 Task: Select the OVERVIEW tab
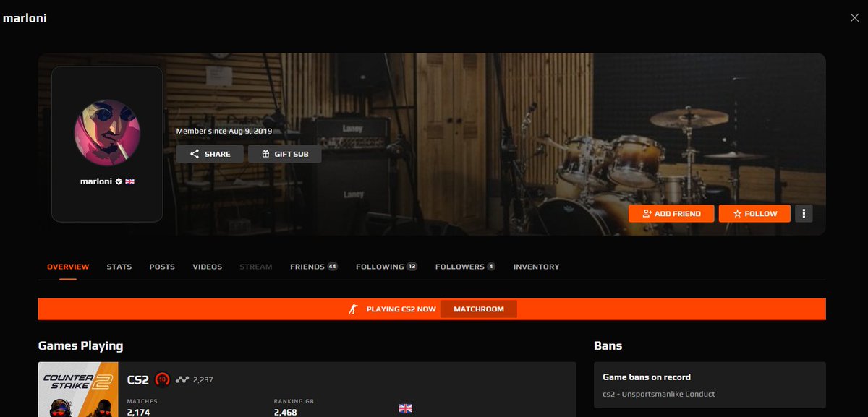68,267
